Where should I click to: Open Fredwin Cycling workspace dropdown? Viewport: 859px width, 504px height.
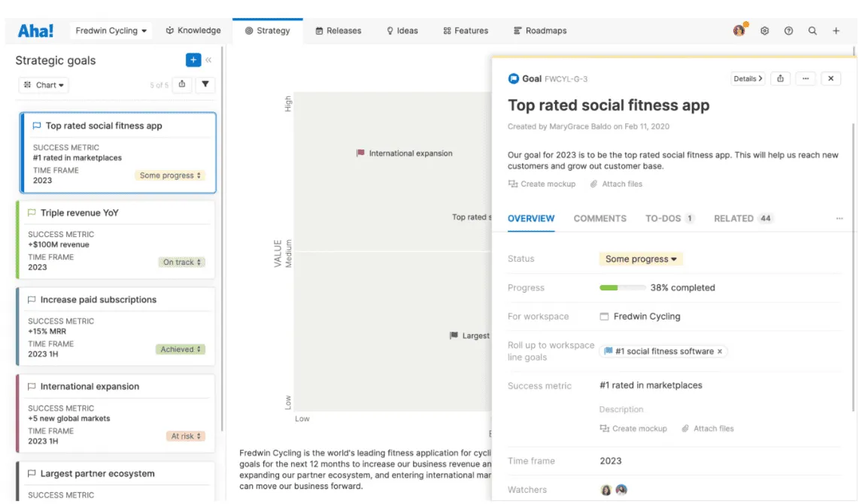111,31
